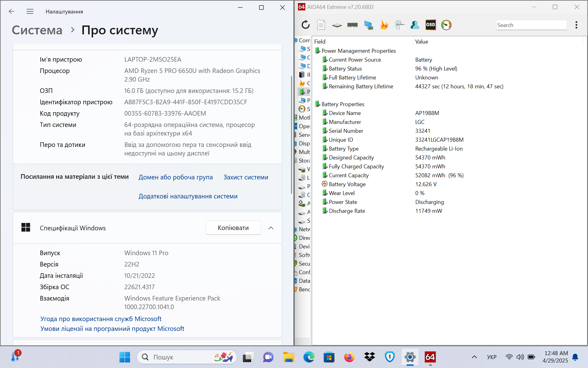Image resolution: width=588 pixels, height=368 pixels.
Task: Click the Field column header in AIDA64
Action: click(x=363, y=41)
